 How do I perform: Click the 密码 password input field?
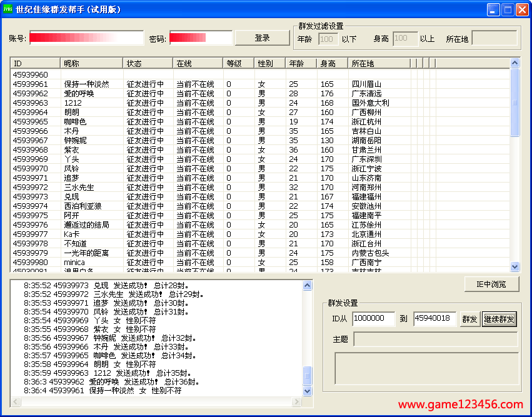coord(200,38)
